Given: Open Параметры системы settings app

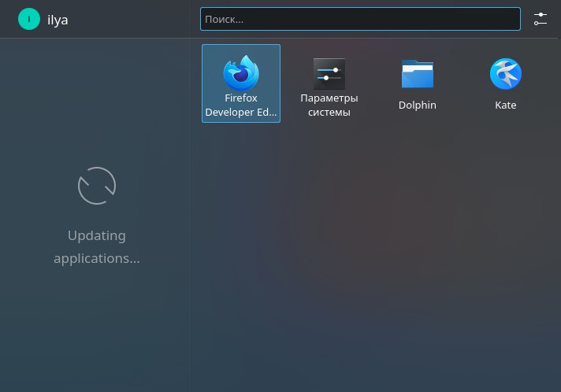Looking at the screenshot, I should coord(329,83).
